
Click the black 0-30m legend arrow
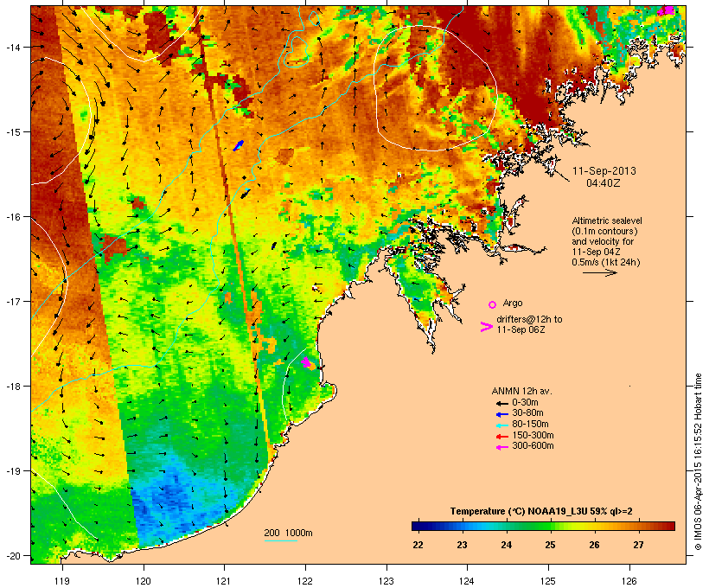(x=502, y=403)
